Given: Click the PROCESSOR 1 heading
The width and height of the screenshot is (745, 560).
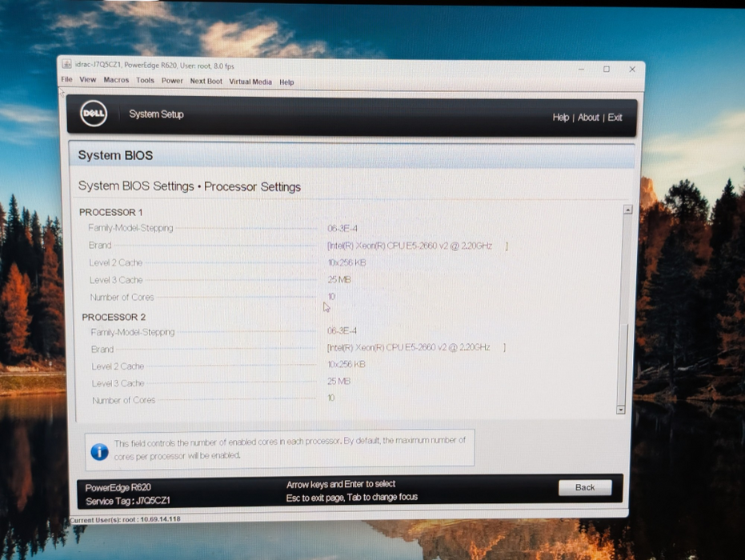Looking at the screenshot, I should pos(110,212).
